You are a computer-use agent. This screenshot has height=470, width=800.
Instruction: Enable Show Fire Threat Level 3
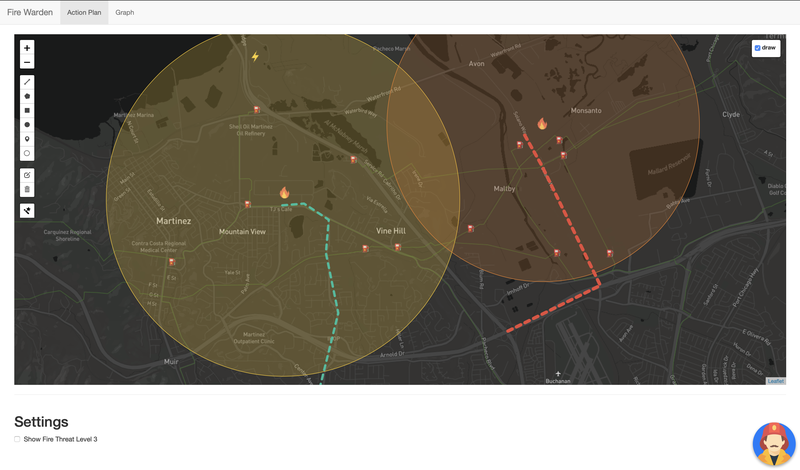[x=18, y=439]
